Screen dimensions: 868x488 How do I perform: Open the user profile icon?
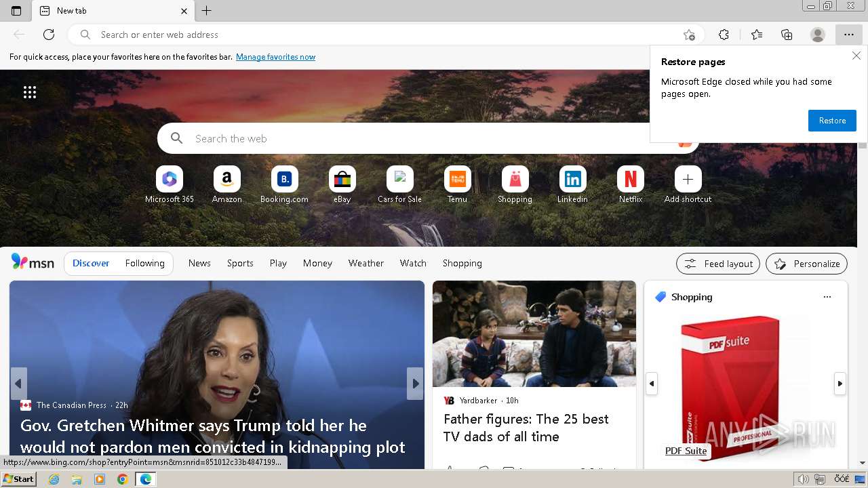pyautogui.click(x=818, y=35)
